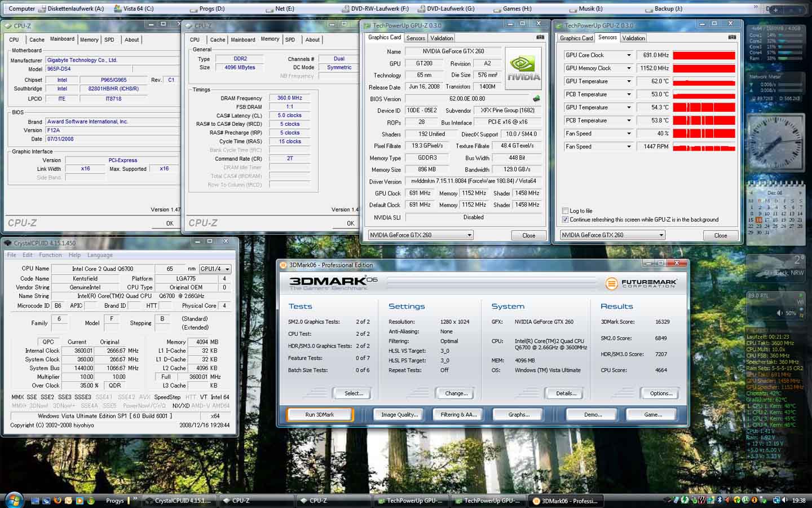The height and width of the screenshot is (508, 812).
Task: Click the sidebar volume speaker gadget icon
Action: (780, 313)
